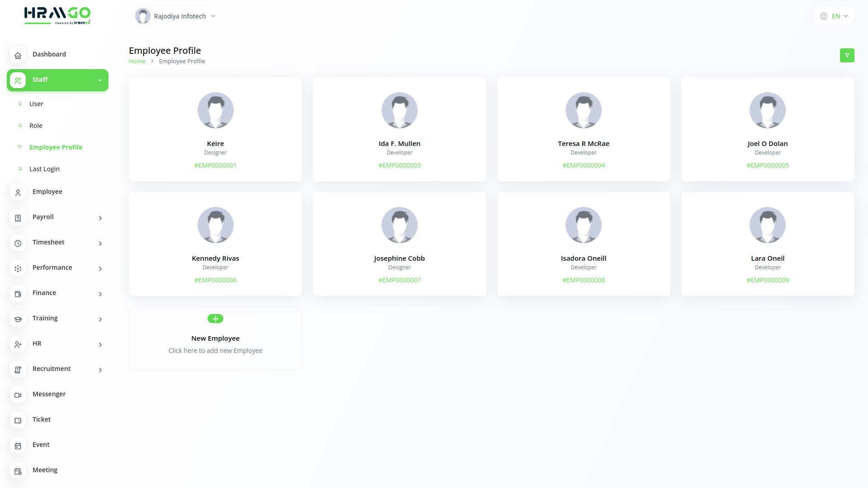Go to Home breadcrumb link

[137, 61]
